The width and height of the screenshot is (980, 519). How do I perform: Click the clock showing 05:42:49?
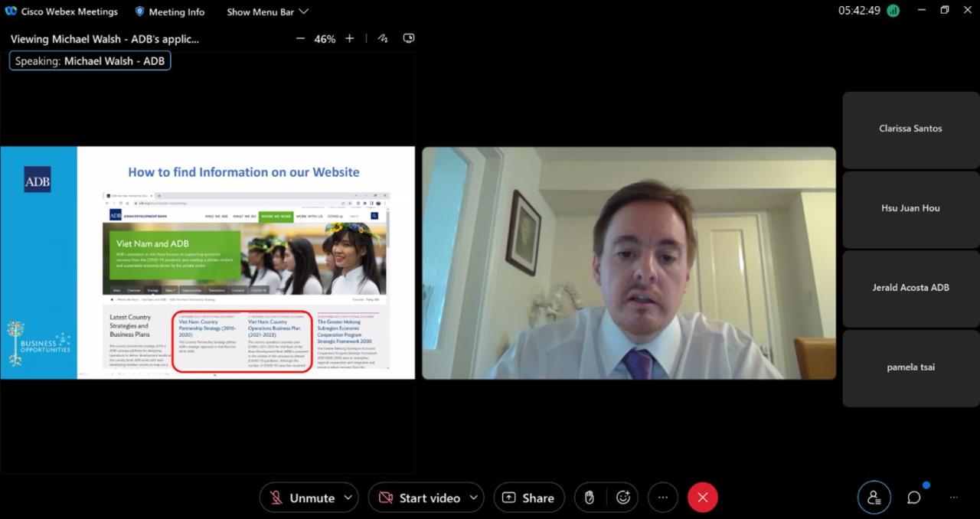click(859, 11)
